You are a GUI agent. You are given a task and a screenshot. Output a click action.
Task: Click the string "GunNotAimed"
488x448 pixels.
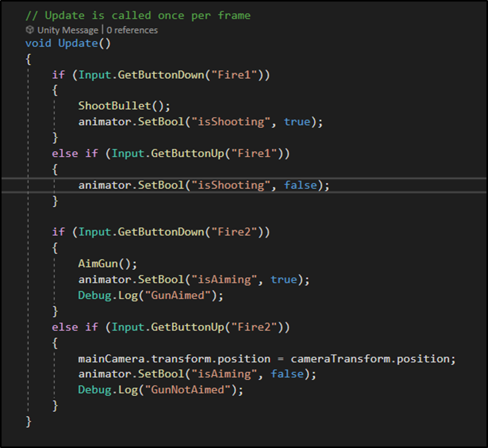(x=188, y=390)
